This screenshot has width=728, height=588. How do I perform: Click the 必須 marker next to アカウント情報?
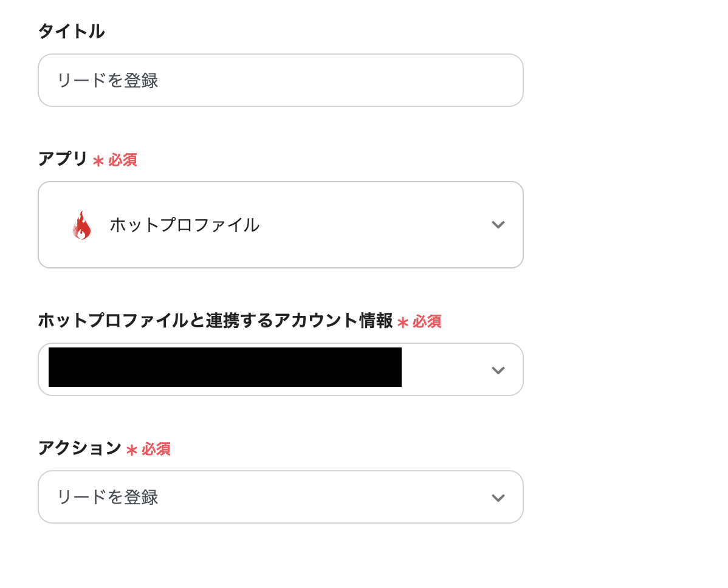click(x=427, y=321)
